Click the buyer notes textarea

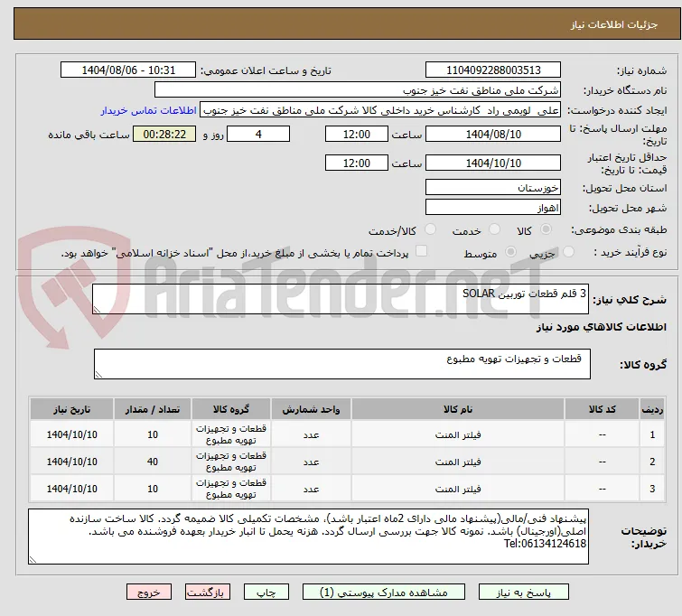point(308,537)
